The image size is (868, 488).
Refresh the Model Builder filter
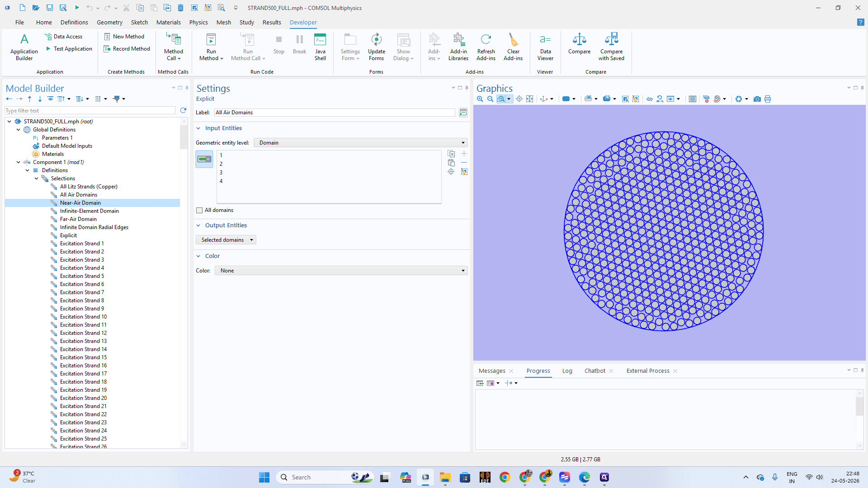click(x=183, y=110)
